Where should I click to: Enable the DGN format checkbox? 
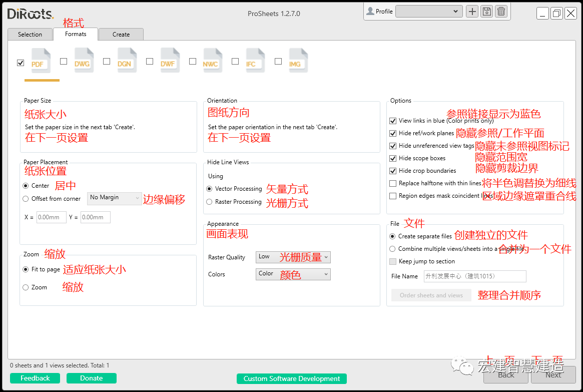click(107, 61)
